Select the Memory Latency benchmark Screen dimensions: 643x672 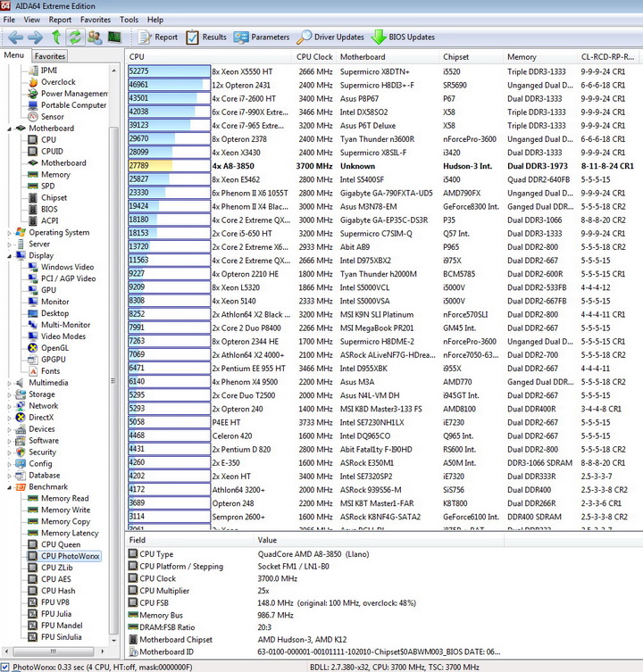coord(70,533)
